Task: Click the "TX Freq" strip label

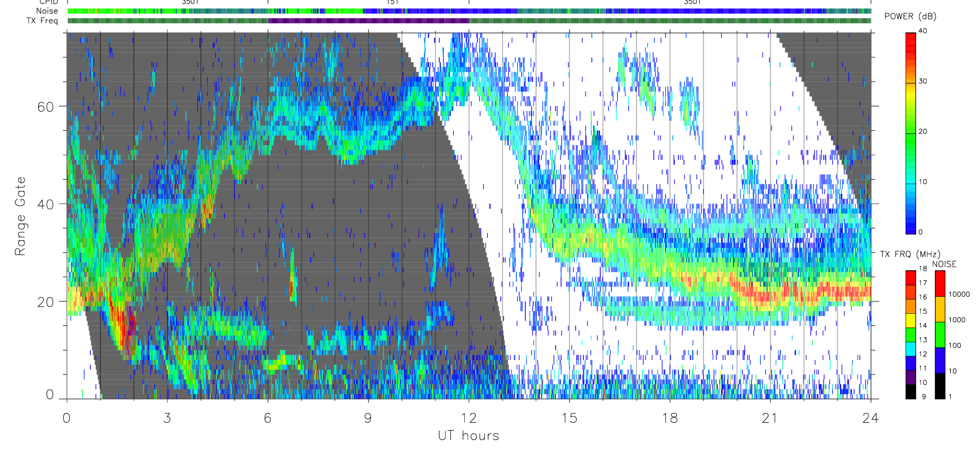Action: tap(42, 21)
